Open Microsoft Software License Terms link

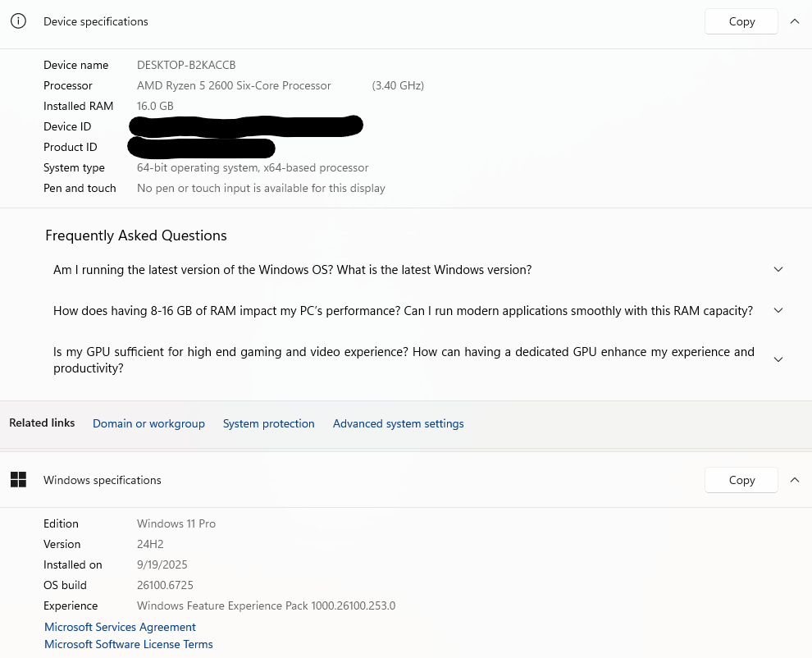pyautogui.click(x=129, y=644)
